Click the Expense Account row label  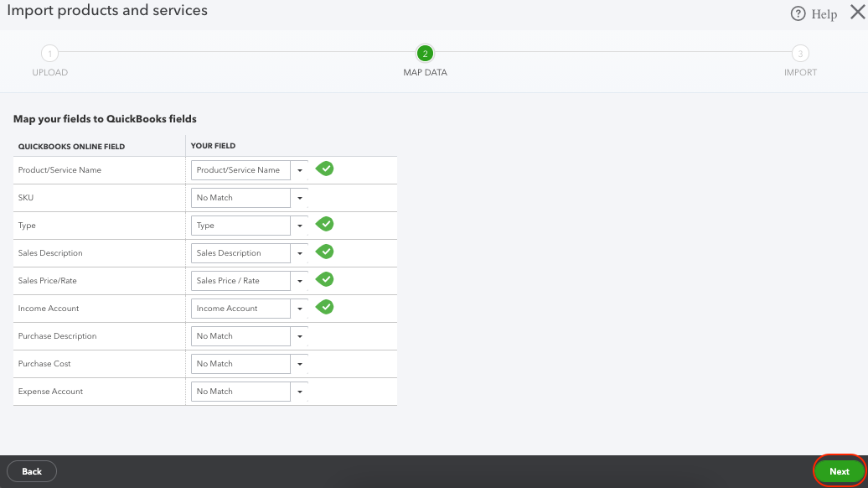click(x=50, y=392)
